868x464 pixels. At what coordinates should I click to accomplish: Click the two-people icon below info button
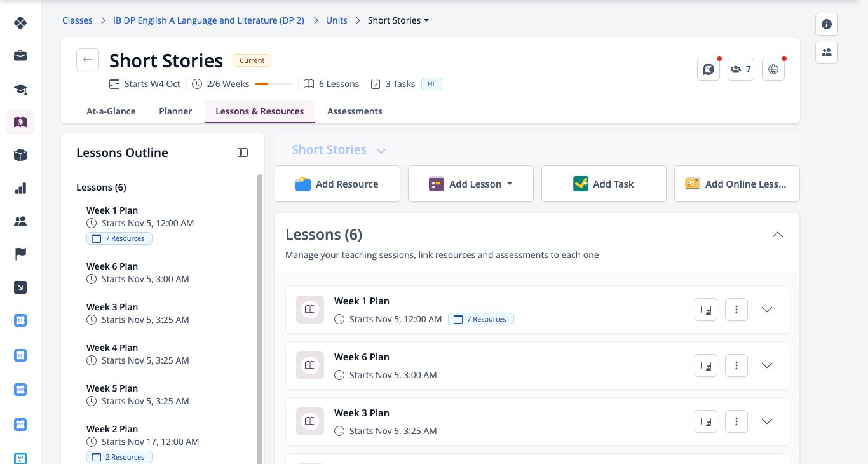[827, 52]
